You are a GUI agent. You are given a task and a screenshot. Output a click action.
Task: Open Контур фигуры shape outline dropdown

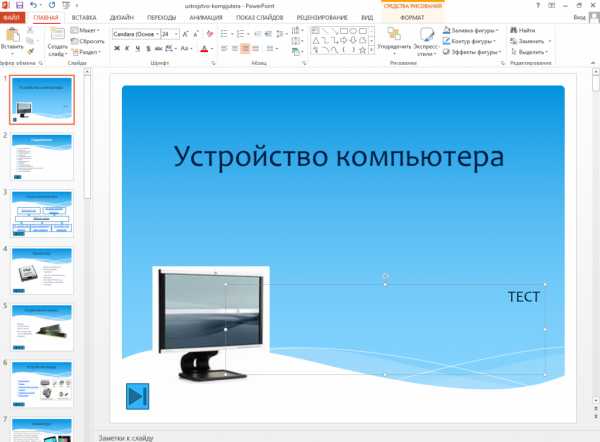tap(469, 41)
